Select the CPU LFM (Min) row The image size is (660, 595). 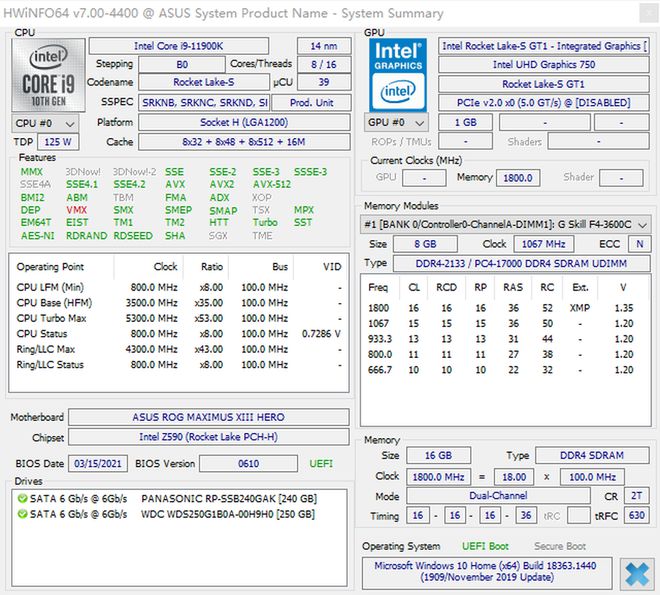178,287
